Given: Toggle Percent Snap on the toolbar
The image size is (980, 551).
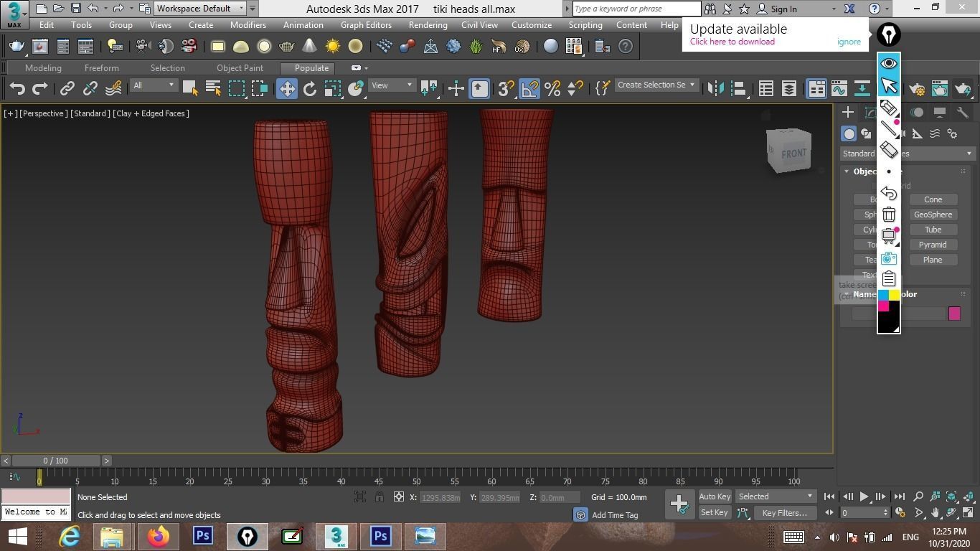Looking at the screenshot, I should pyautogui.click(x=552, y=88).
